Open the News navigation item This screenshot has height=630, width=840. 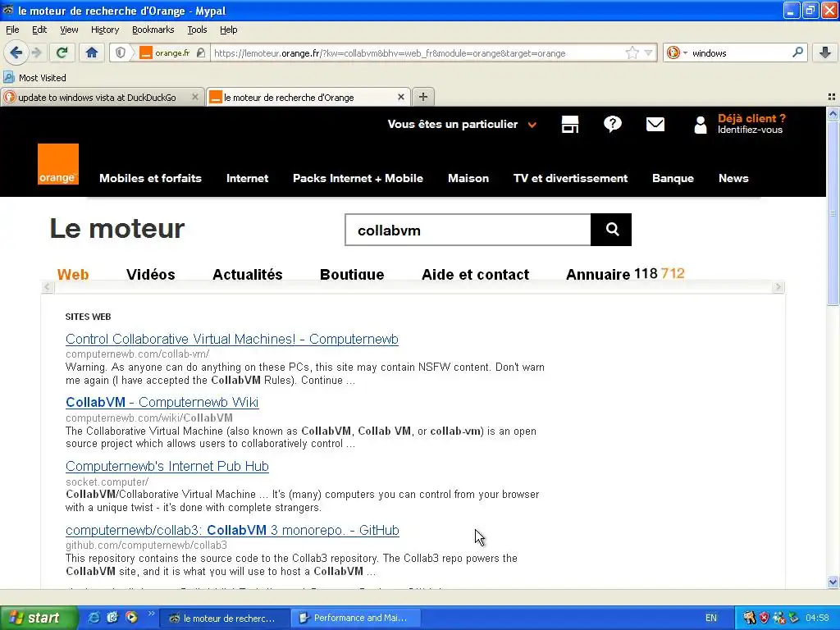pyautogui.click(x=733, y=178)
